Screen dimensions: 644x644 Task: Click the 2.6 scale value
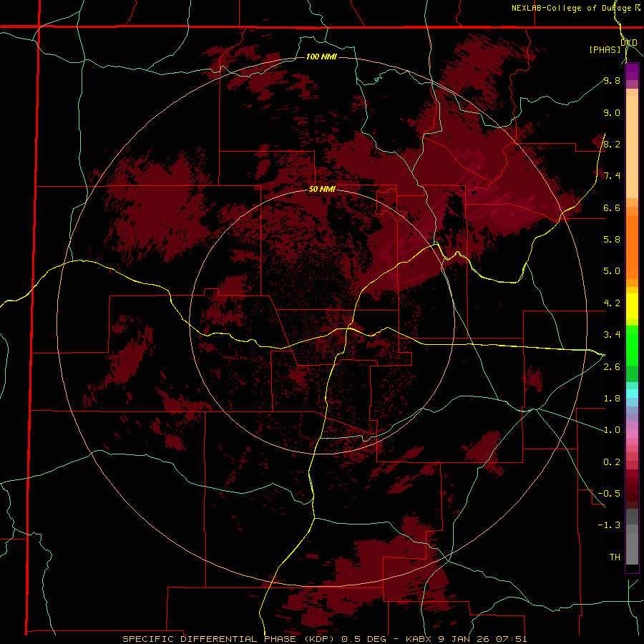(612, 367)
